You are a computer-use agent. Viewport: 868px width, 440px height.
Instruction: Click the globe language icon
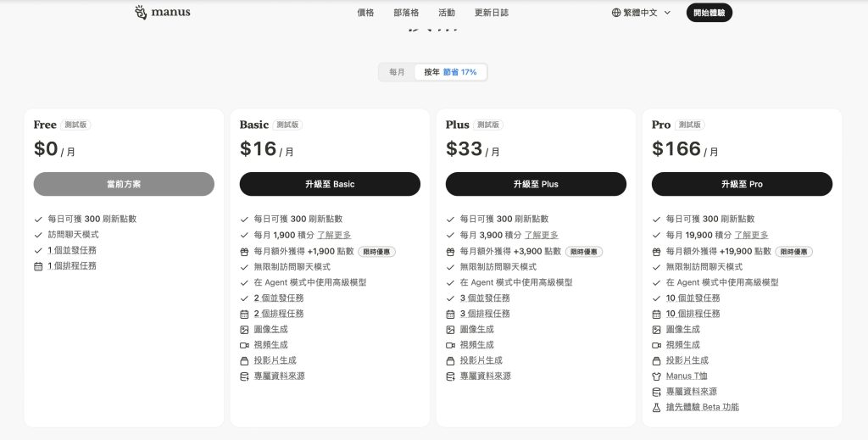tap(616, 13)
